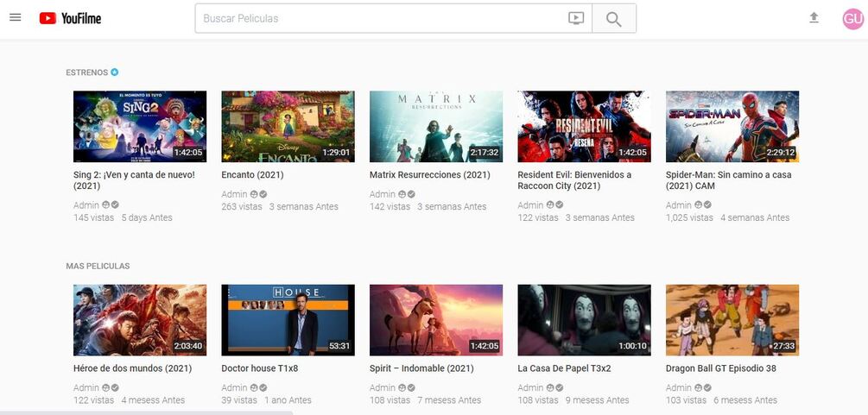Click the video icon inside search bar
Viewport: 868px width, 415px height.
pos(576,18)
